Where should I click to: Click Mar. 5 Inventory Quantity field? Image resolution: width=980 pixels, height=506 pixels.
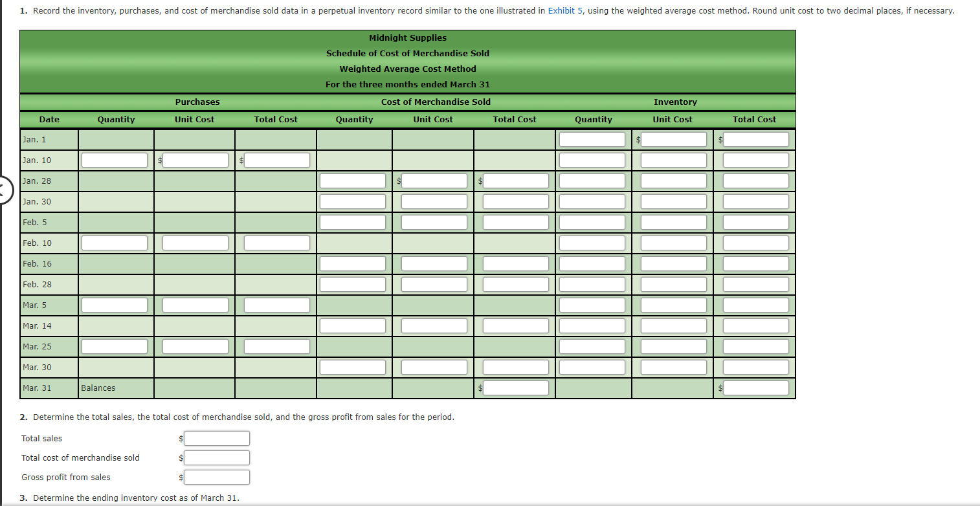(x=592, y=305)
